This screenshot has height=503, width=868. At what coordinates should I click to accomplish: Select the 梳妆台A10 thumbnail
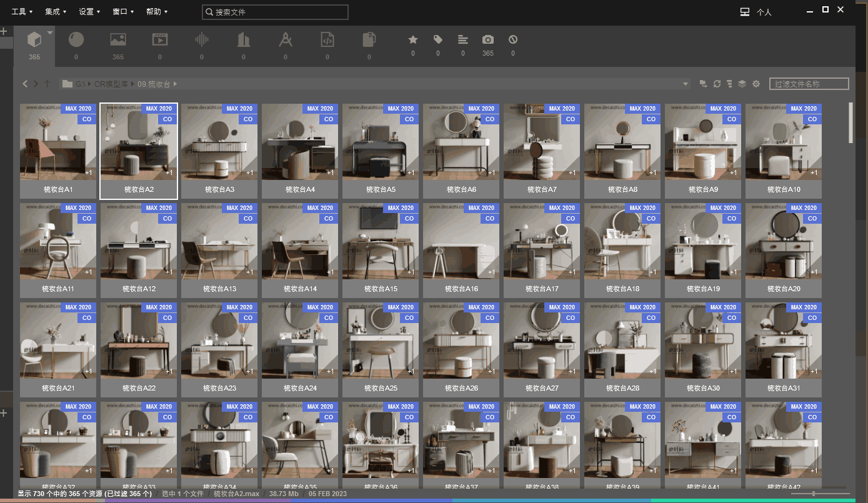(x=784, y=142)
